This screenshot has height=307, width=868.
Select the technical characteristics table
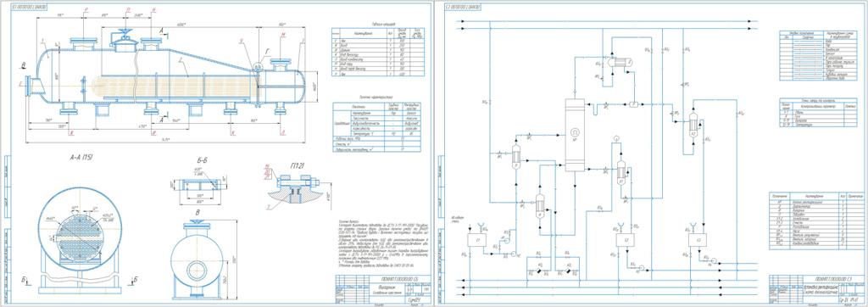tap(376, 127)
